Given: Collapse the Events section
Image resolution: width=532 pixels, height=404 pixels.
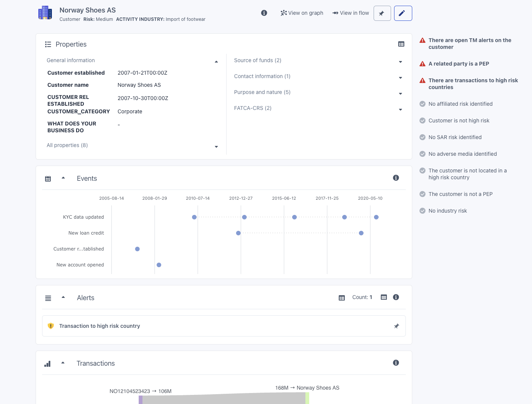Looking at the screenshot, I should (63, 178).
